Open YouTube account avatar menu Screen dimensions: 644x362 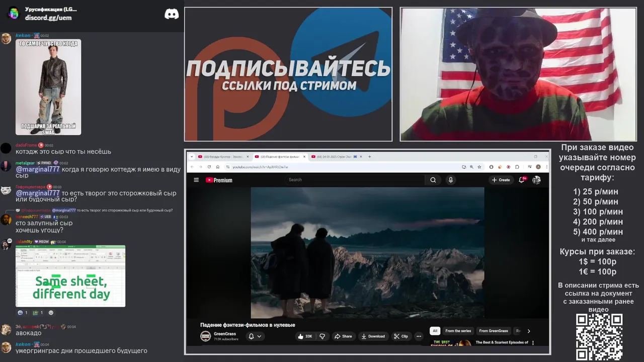tap(537, 179)
